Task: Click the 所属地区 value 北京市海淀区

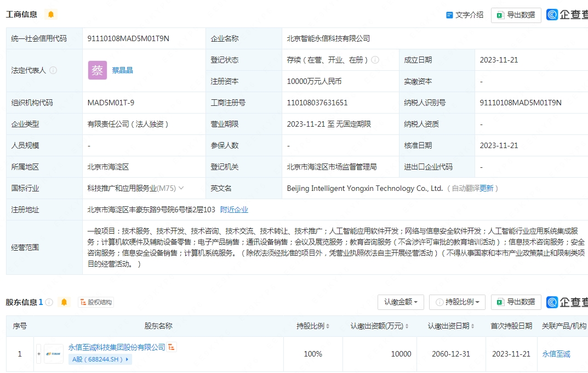Action: click(108, 167)
